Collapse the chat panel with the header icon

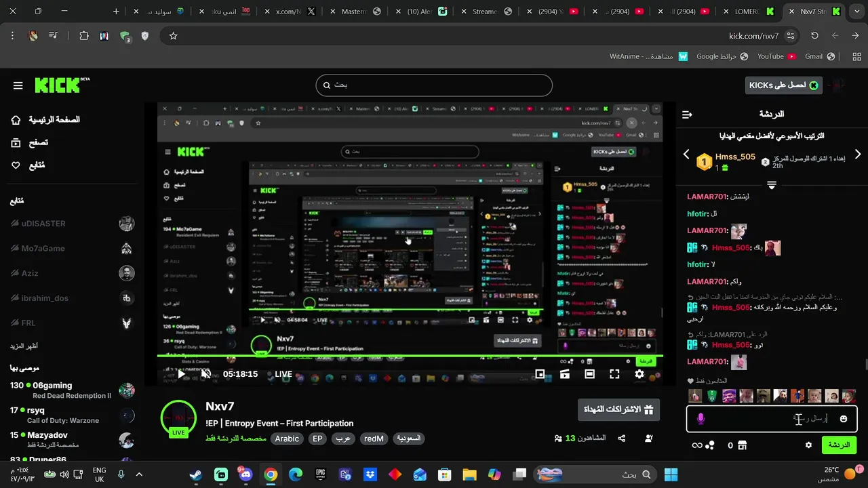coord(687,115)
